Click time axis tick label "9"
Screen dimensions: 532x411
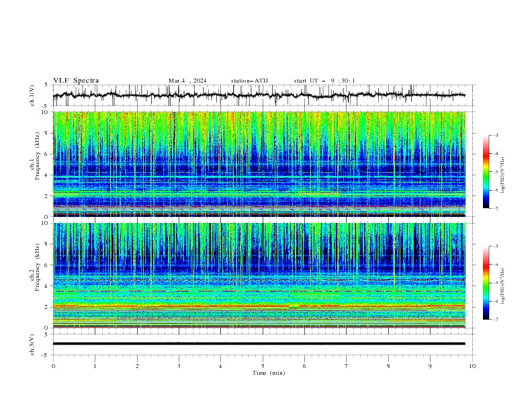430,366
